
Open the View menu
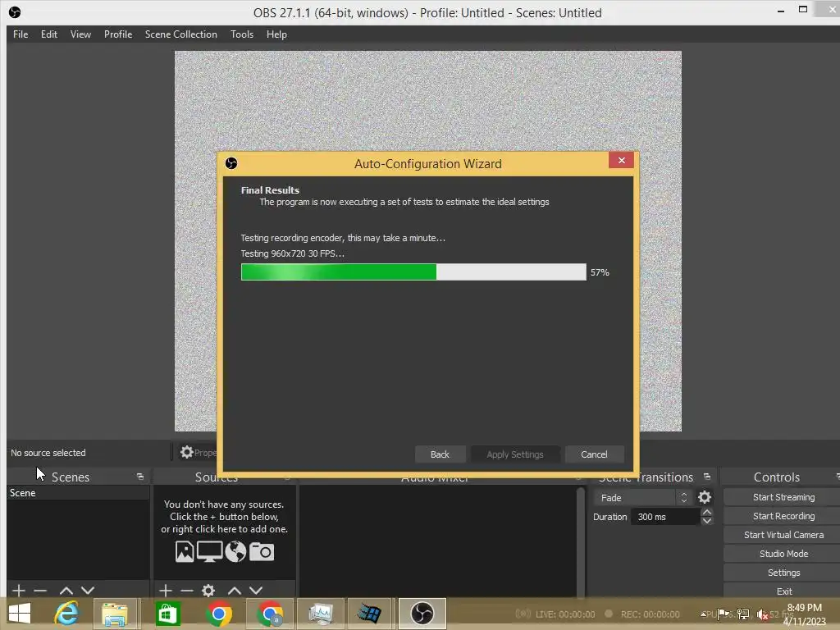point(80,34)
